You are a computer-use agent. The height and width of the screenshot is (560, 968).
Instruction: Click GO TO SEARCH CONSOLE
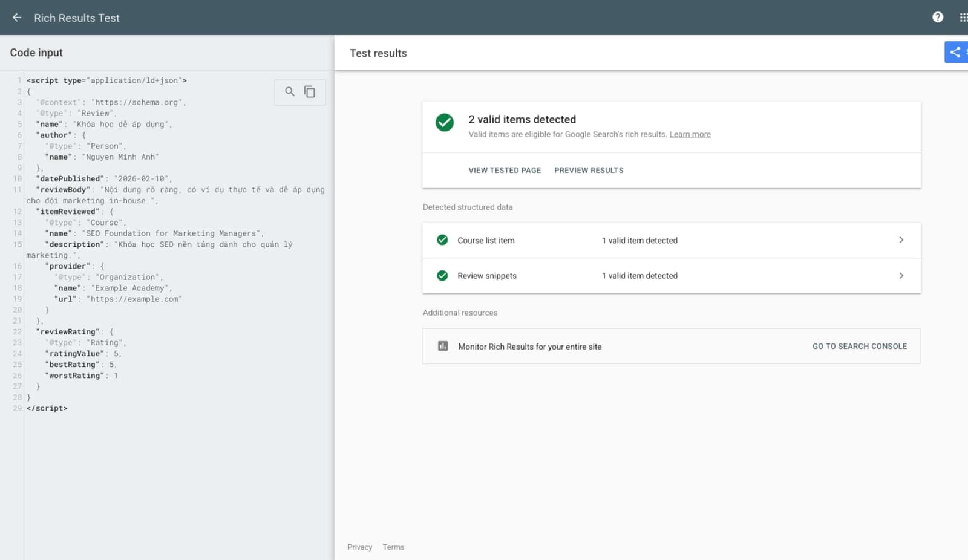coord(860,347)
